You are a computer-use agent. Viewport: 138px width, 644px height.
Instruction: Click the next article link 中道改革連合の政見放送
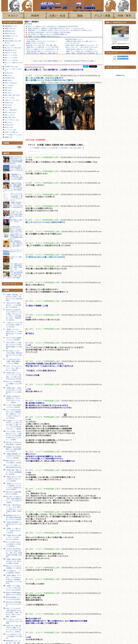click(79, 61)
